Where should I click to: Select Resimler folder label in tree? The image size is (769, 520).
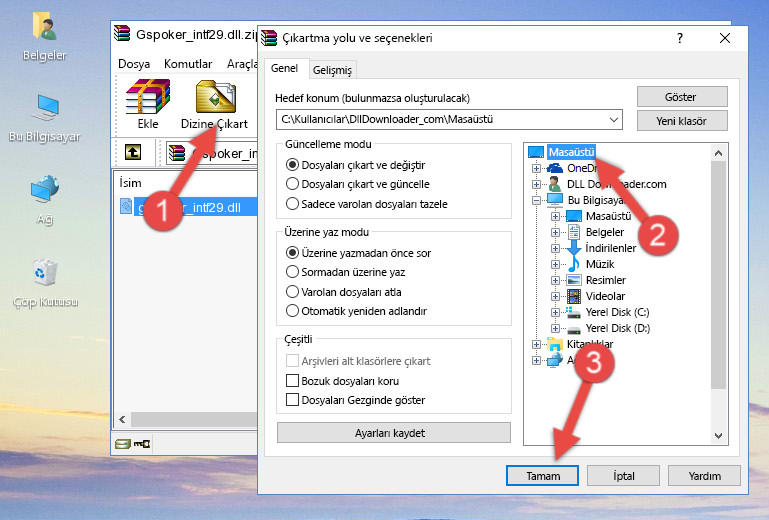point(606,280)
